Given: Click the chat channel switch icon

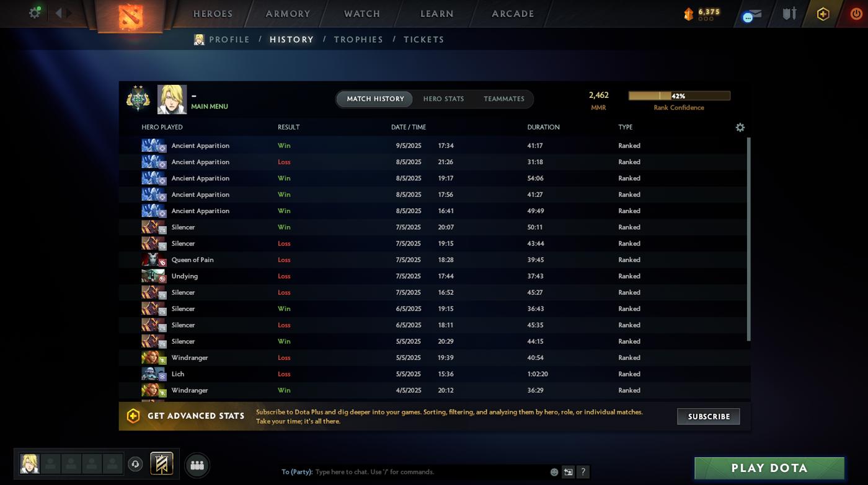Looking at the screenshot, I should (568, 472).
